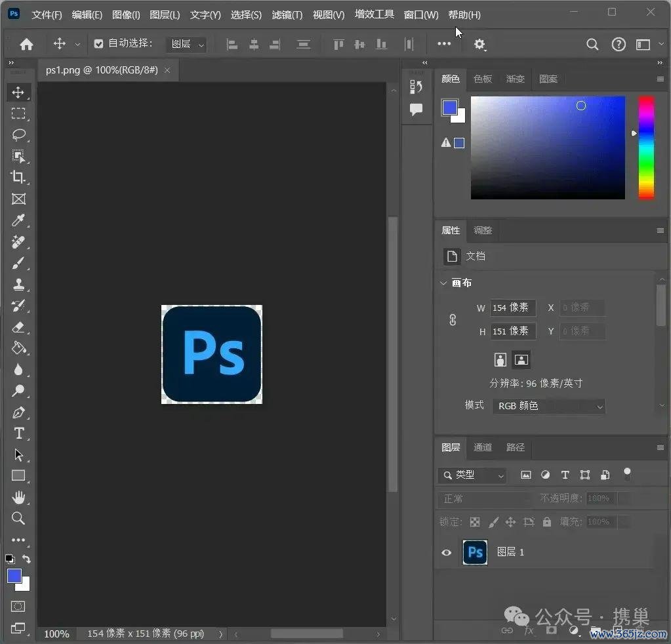Image resolution: width=671 pixels, height=644 pixels.
Task: Open Move tool preset picker arrow
Action: [x=77, y=44]
